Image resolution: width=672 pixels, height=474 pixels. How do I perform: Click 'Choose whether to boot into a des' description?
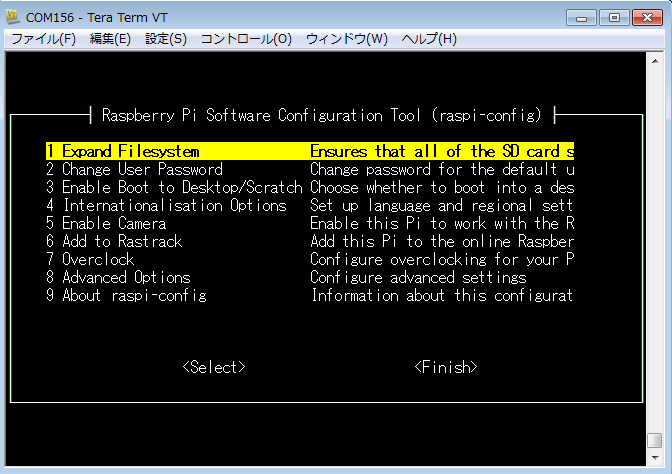click(x=442, y=187)
